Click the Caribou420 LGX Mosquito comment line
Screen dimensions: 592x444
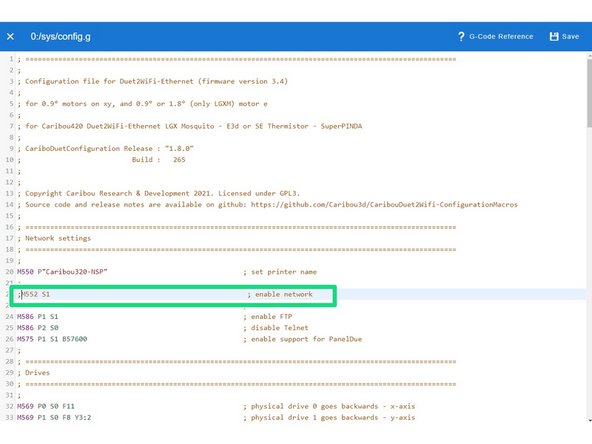190,126
